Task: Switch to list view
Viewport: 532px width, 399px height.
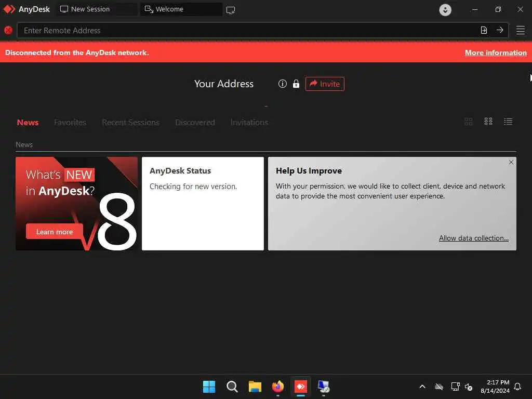Action: click(x=508, y=122)
